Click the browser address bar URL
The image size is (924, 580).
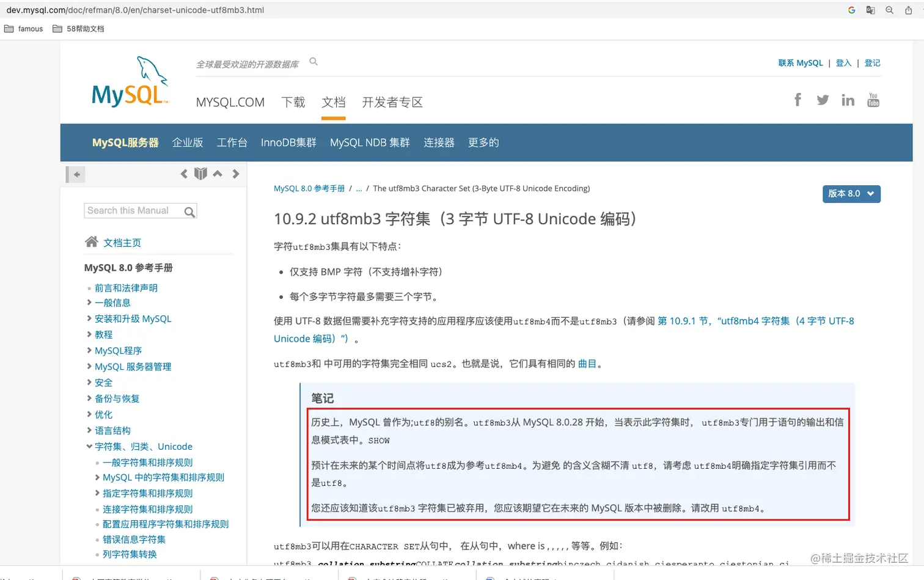(x=136, y=10)
